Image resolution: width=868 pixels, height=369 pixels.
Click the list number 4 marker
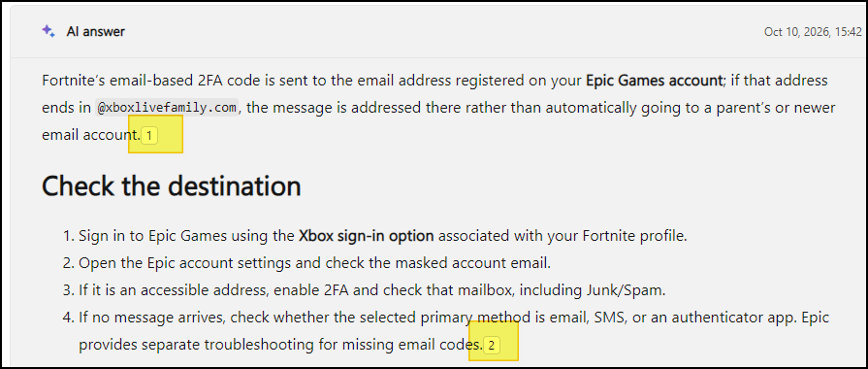point(68,319)
